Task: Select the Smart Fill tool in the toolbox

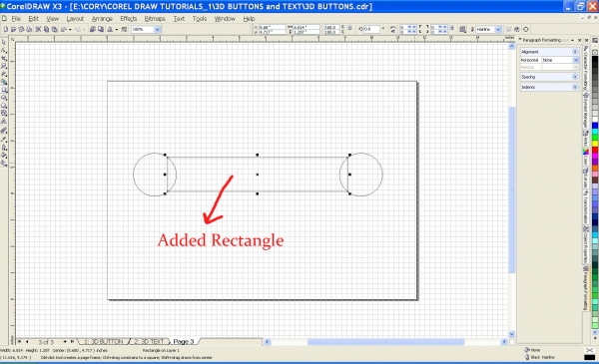Action: click(4, 81)
